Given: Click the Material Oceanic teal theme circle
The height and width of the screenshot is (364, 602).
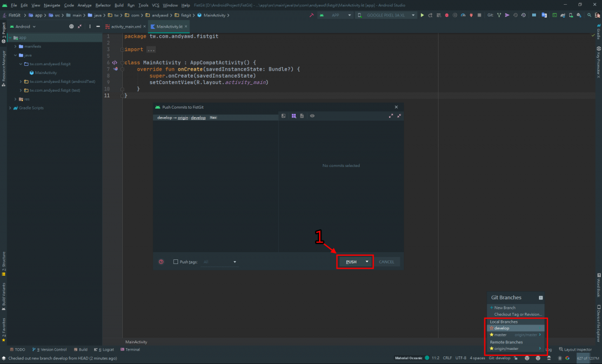Looking at the screenshot, I should (427, 358).
